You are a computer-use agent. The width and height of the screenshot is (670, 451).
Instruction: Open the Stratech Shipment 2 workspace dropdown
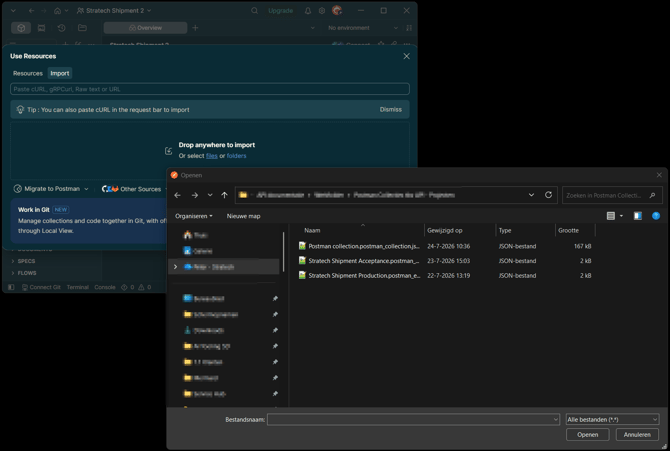(x=114, y=11)
